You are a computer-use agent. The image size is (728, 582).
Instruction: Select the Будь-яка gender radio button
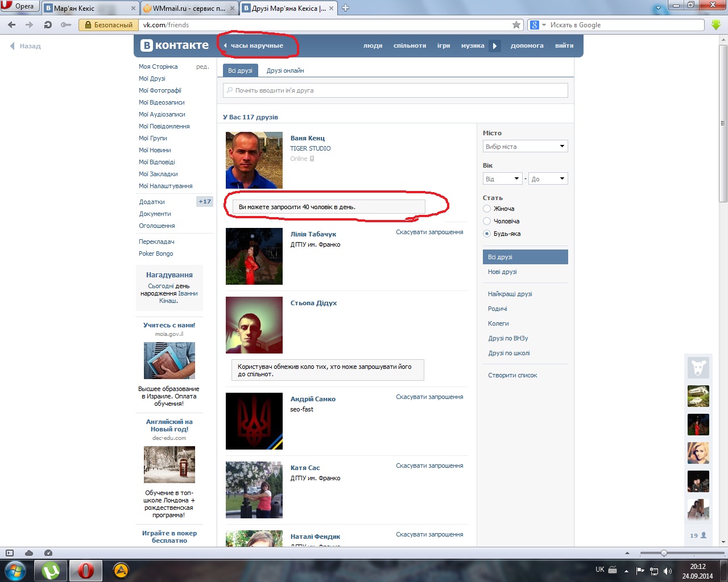(487, 234)
